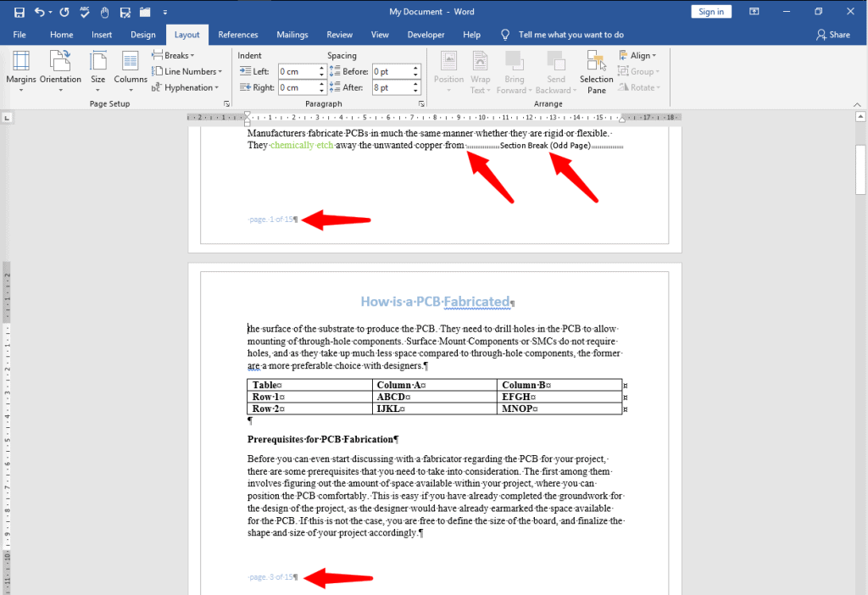The width and height of the screenshot is (868, 595).
Task: Switch to the Home tab
Action: click(x=61, y=34)
